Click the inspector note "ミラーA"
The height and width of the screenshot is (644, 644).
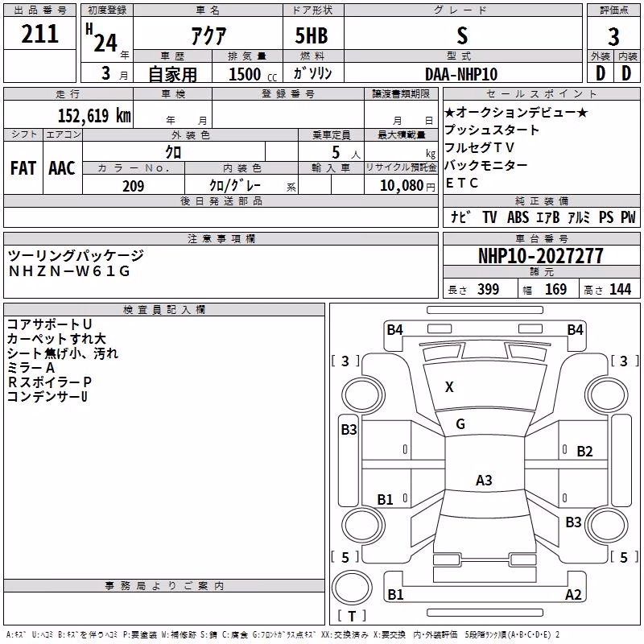31,368
